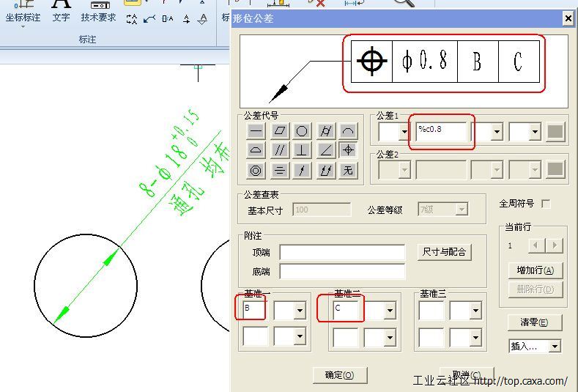578x392 pixels.
Task: Select the symmetry three-line symbol
Action: click(x=280, y=171)
